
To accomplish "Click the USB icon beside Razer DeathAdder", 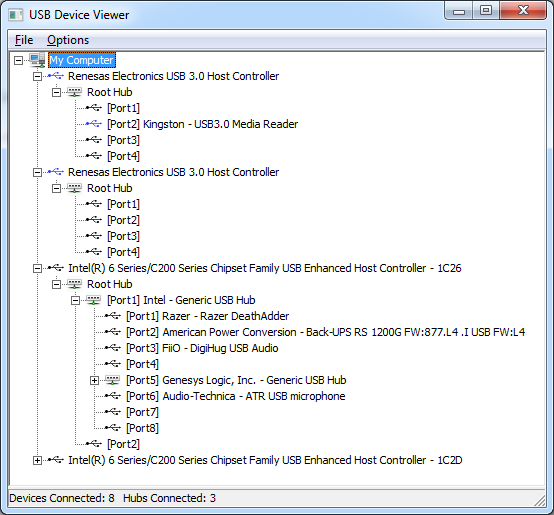I will (x=113, y=316).
